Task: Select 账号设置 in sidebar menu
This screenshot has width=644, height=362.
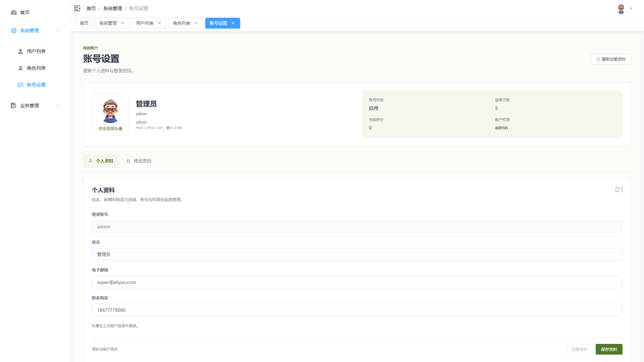Action: 35,85
